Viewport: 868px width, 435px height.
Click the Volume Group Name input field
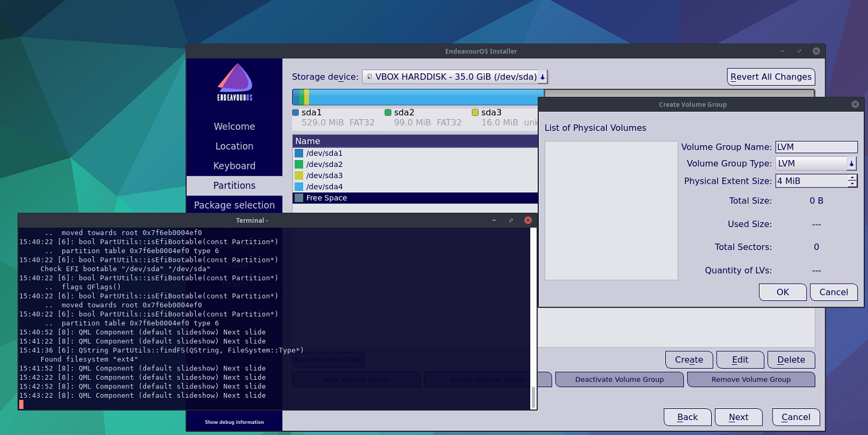click(x=816, y=146)
